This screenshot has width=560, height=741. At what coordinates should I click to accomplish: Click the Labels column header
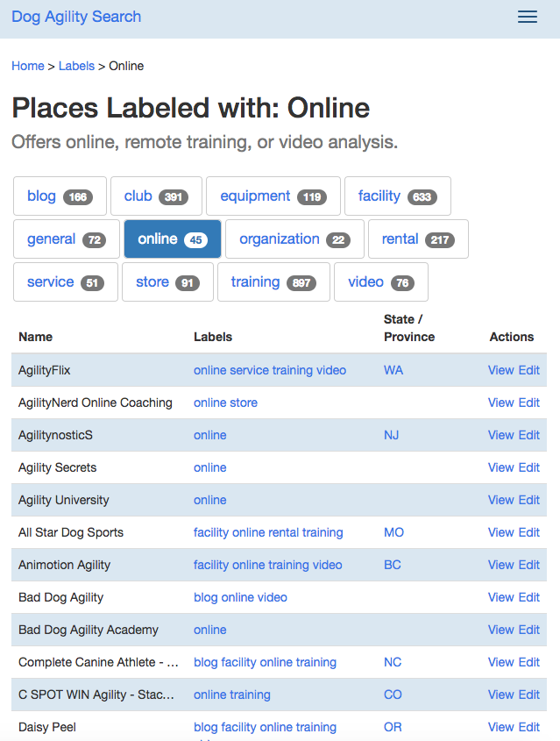213,337
